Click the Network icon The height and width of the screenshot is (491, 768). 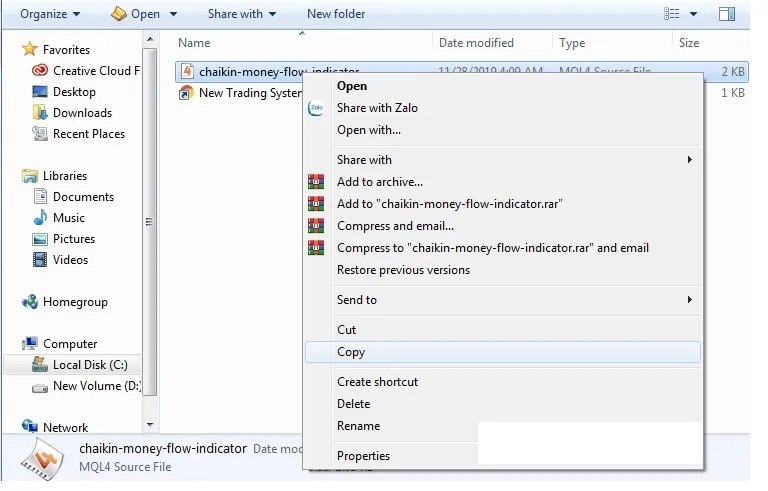click(30, 426)
